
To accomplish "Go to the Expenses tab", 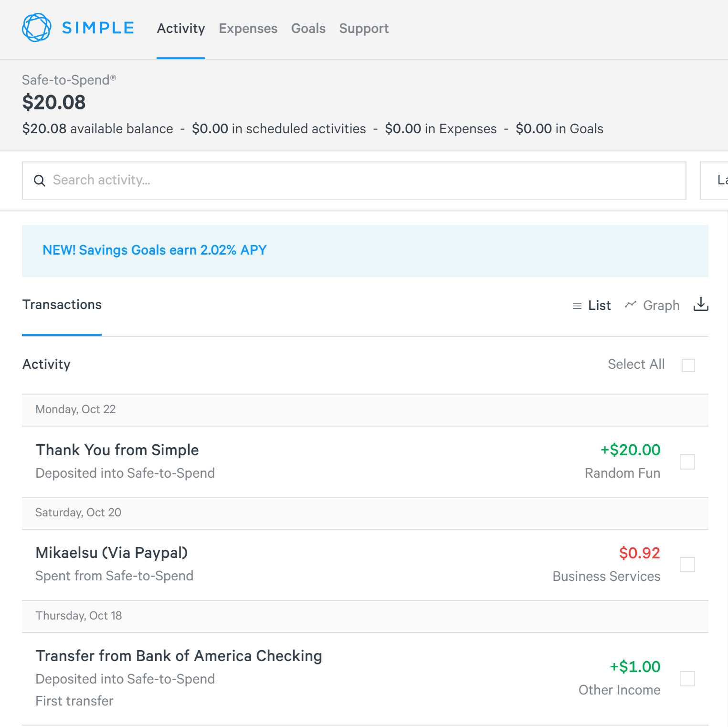I will pos(248,29).
